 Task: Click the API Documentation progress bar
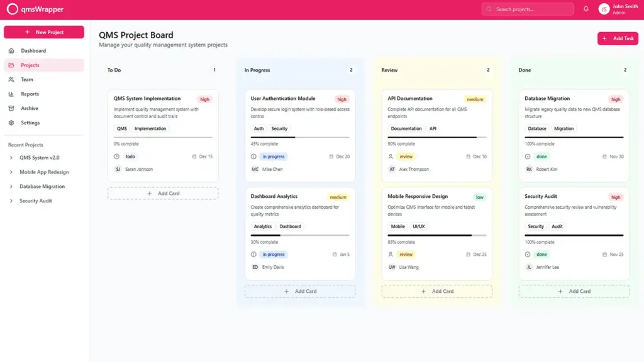[x=436, y=137]
